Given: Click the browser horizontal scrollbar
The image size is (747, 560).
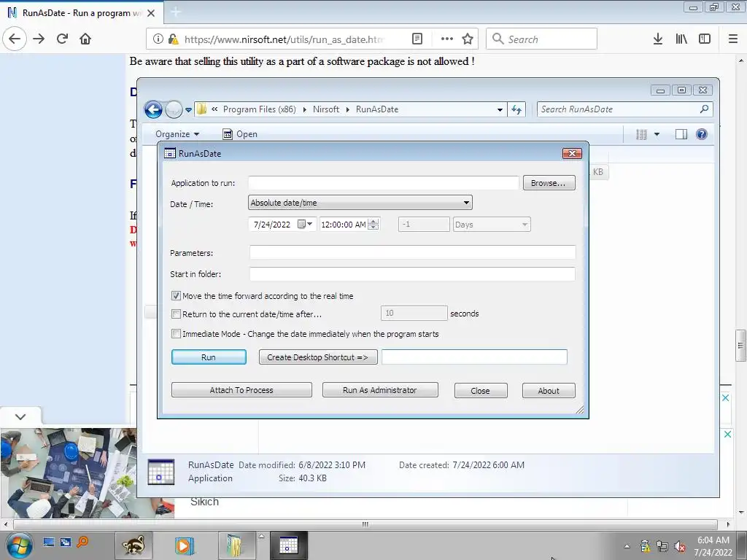Looking at the screenshot, I should pos(365,524).
